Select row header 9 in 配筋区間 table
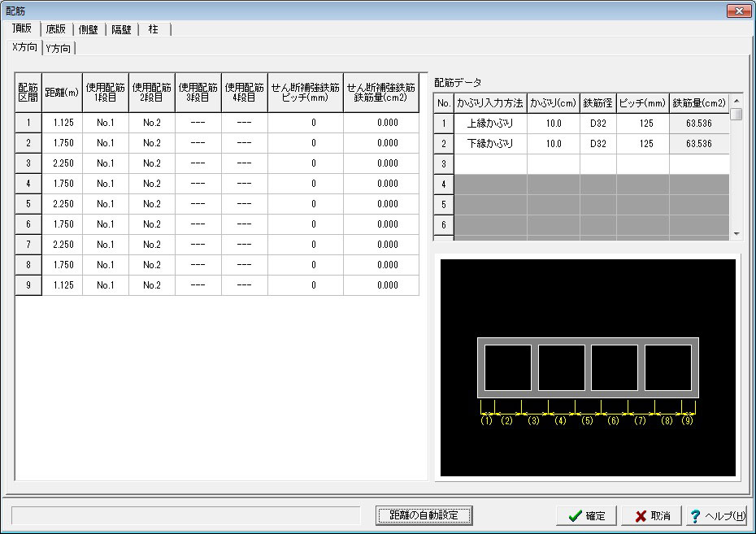Viewport: 756px width, 534px height. click(28, 285)
